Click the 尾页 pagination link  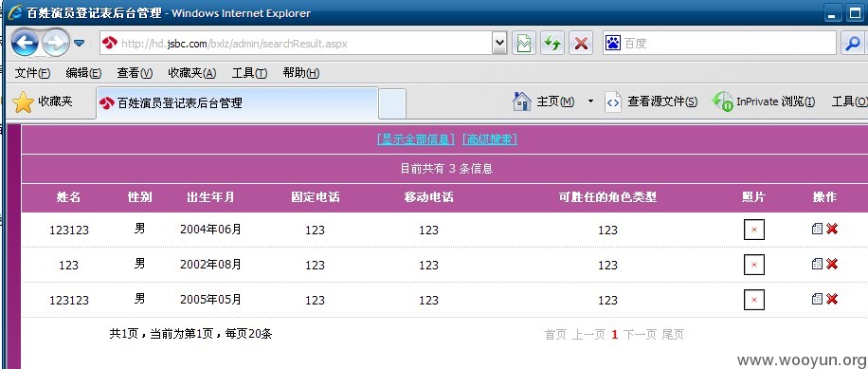point(673,335)
